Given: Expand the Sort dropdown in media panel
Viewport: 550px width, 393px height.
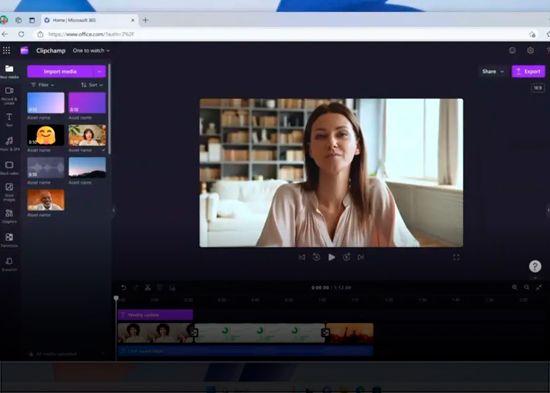Looking at the screenshot, I should [92, 85].
